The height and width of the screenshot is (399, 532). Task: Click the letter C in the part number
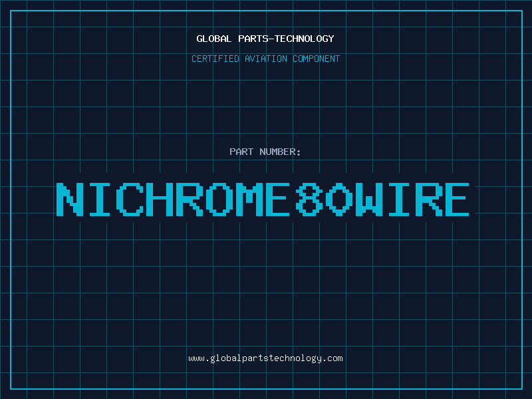point(130,199)
